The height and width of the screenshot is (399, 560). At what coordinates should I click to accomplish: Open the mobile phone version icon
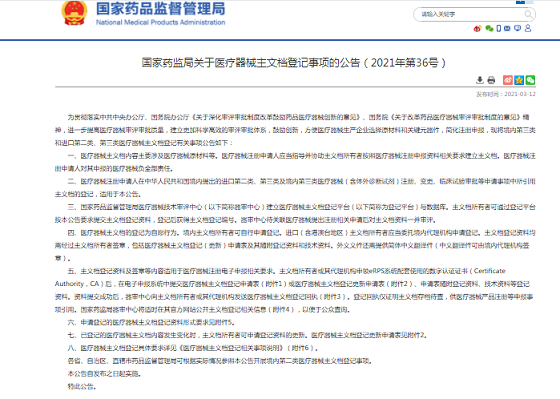point(499,29)
